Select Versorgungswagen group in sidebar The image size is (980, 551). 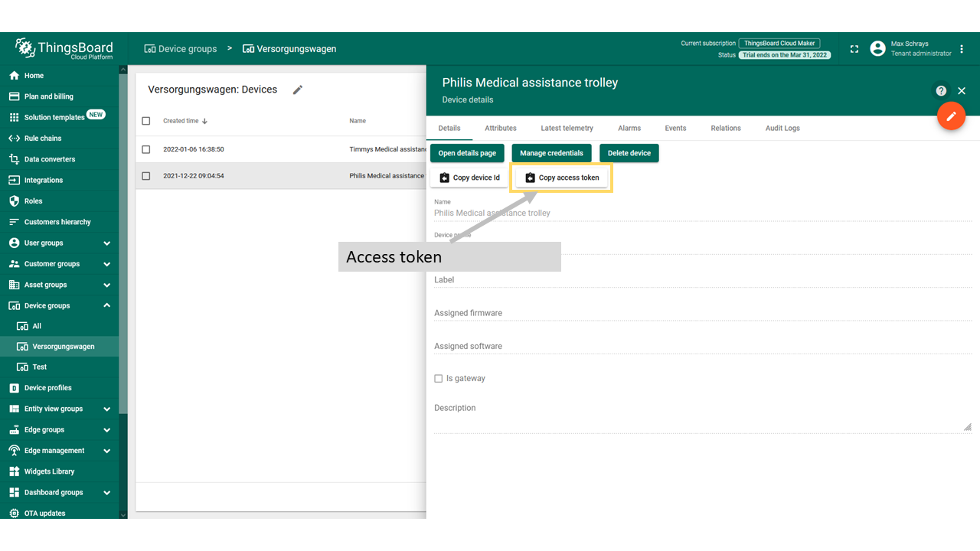tap(60, 347)
